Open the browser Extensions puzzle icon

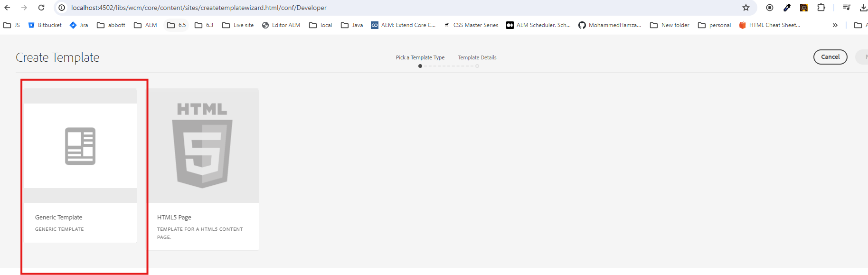(x=821, y=8)
